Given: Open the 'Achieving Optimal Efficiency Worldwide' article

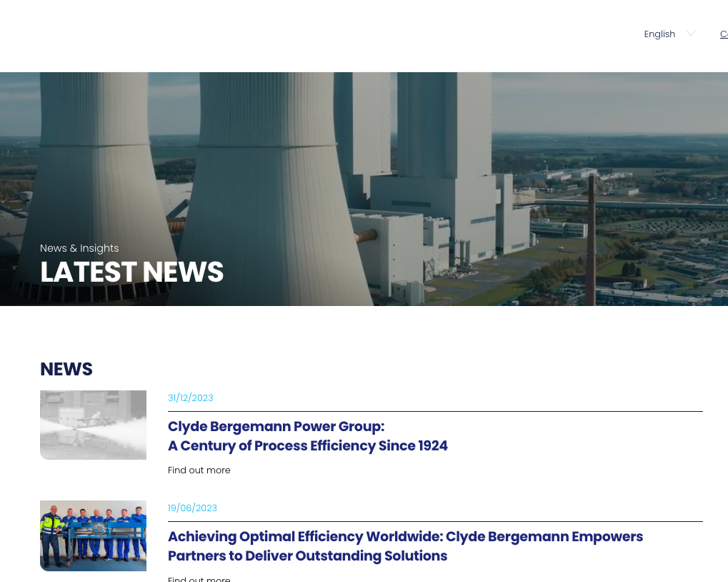Looking at the screenshot, I should click(x=405, y=537).
